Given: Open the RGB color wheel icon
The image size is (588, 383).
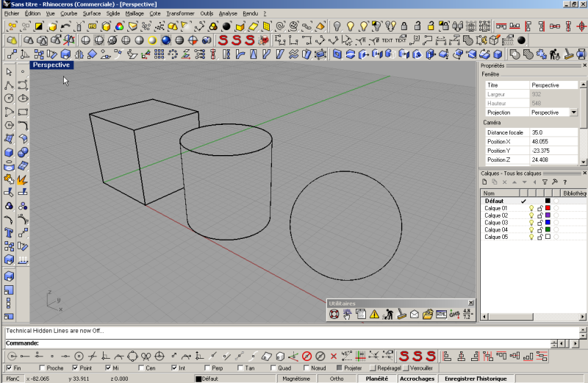Looking at the screenshot, I should coord(119,26).
